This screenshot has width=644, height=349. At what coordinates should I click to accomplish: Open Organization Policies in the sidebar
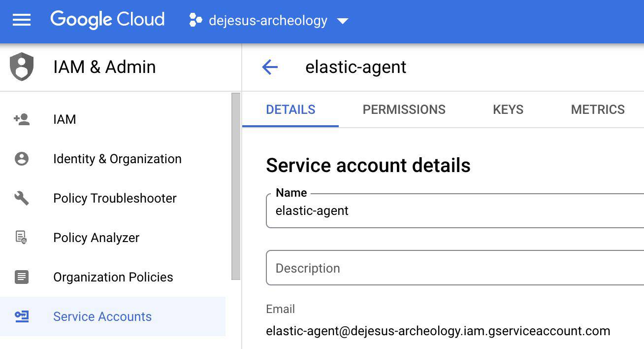113,277
